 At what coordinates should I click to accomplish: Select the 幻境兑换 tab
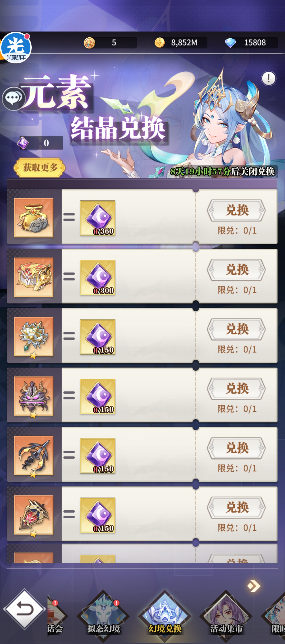click(x=165, y=615)
